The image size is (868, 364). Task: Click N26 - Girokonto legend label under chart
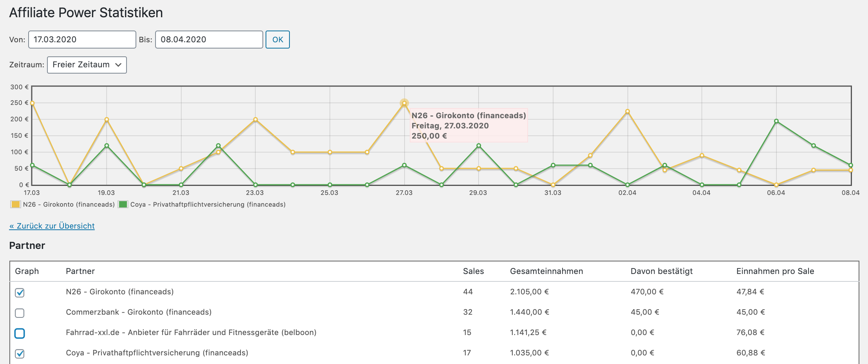[x=69, y=204]
